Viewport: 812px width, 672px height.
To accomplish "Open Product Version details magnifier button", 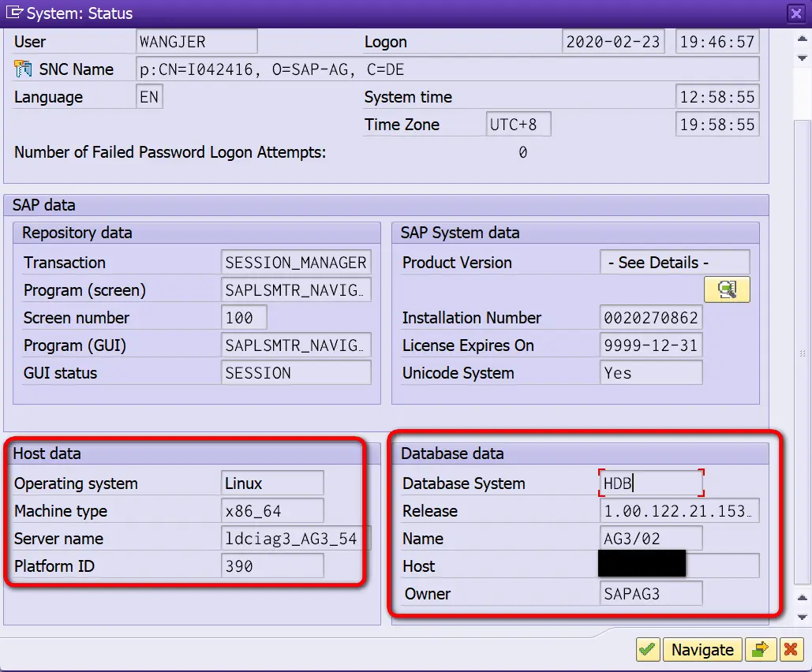I will 727,289.
